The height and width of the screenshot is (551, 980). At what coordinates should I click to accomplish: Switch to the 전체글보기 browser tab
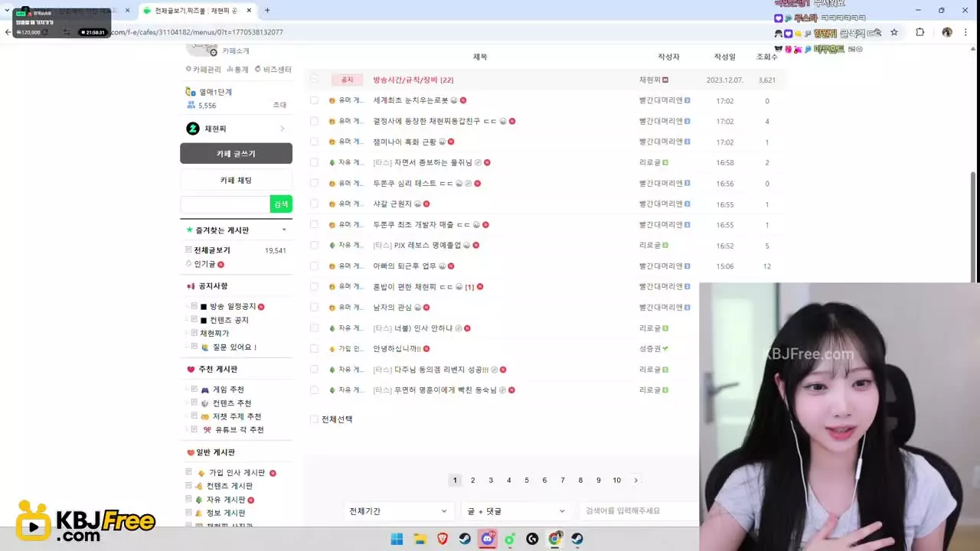tap(198, 10)
